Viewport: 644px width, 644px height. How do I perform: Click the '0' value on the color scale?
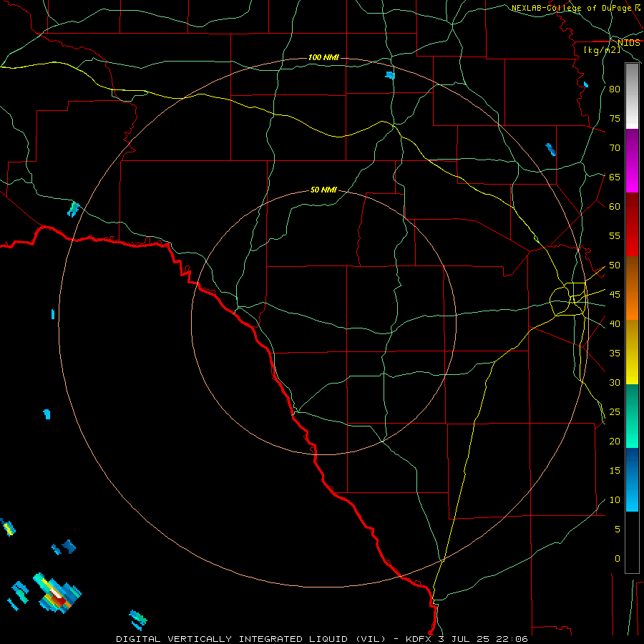pyautogui.click(x=618, y=559)
